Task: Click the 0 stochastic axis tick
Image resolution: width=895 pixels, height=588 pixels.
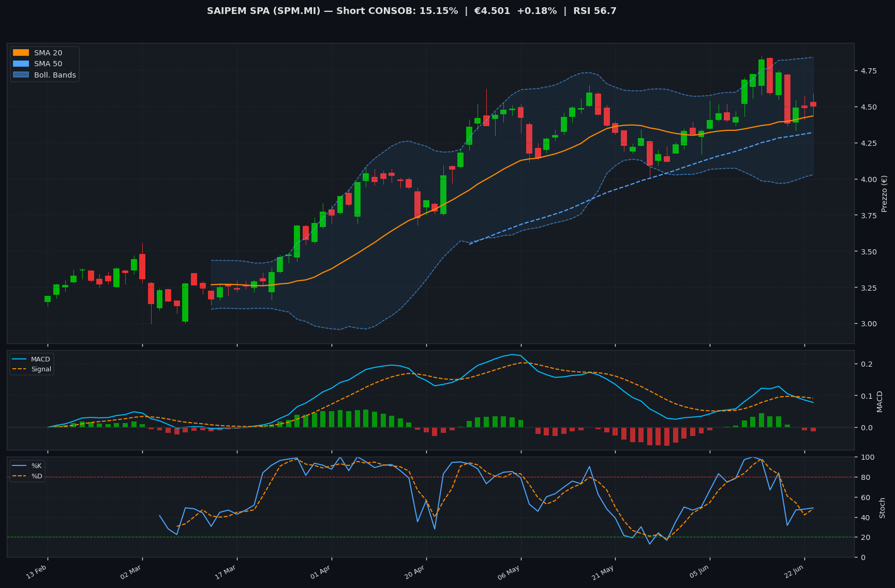Action: 863,557
